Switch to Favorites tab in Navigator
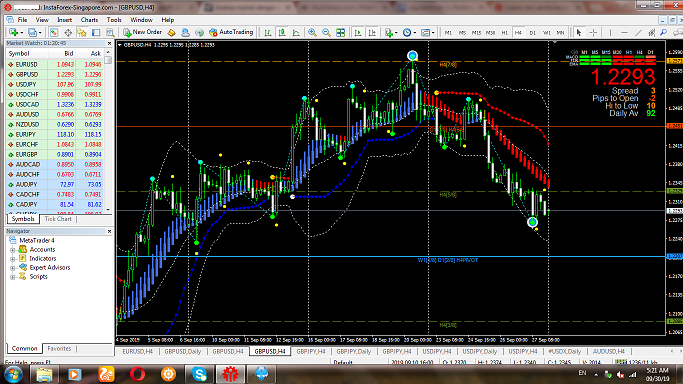 pyautogui.click(x=59, y=348)
